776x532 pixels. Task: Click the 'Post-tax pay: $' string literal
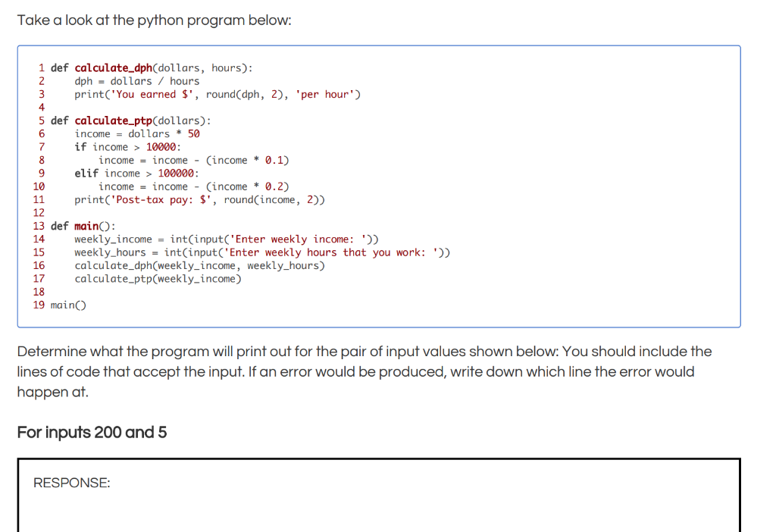pos(159,199)
